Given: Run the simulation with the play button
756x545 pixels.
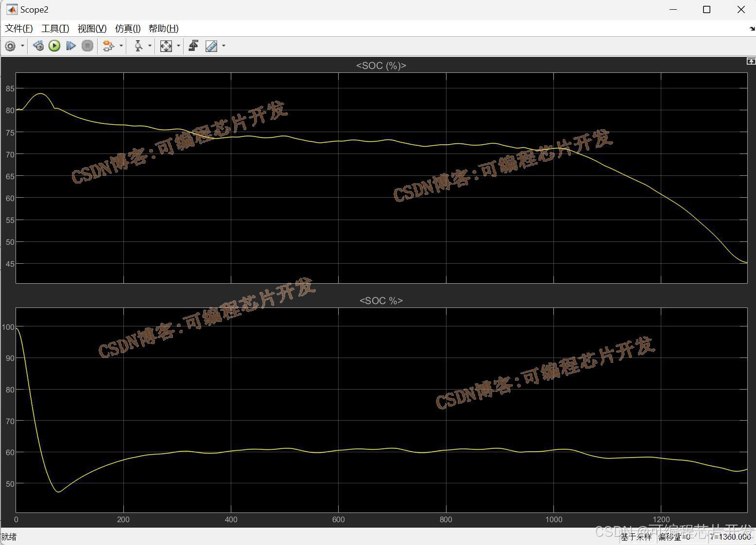Looking at the screenshot, I should 54,46.
